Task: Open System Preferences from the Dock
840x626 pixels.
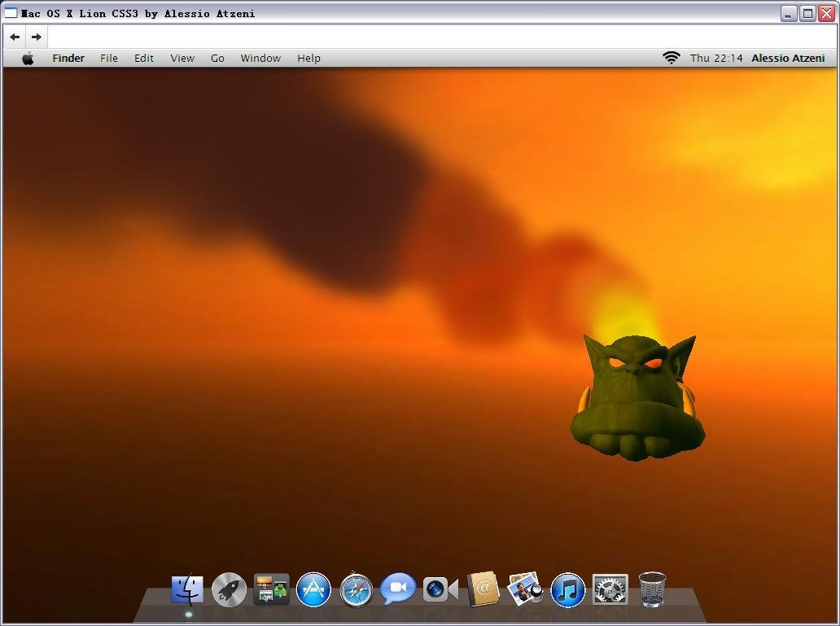Action: 610,589
